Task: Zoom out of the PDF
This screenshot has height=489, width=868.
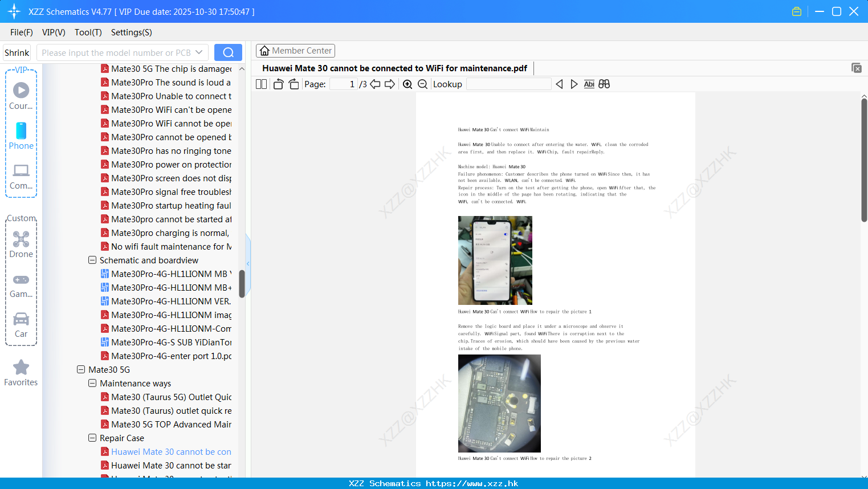Action: [422, 84]
